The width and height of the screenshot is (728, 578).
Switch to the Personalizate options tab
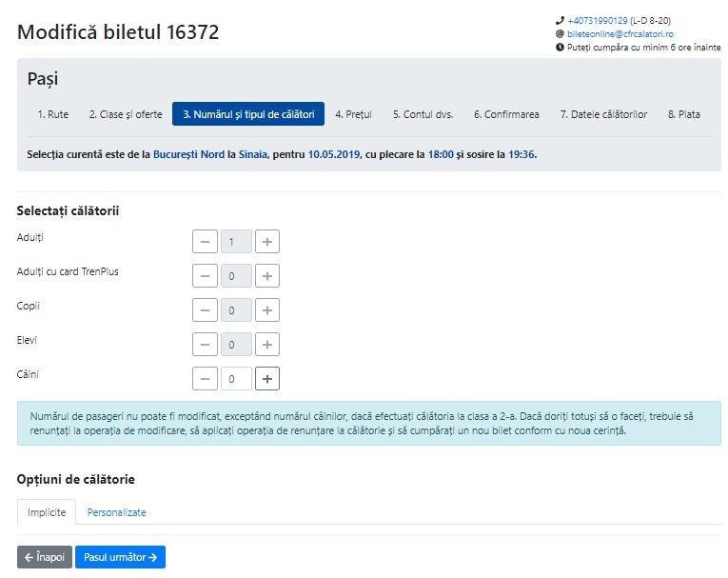click(116, 512)
